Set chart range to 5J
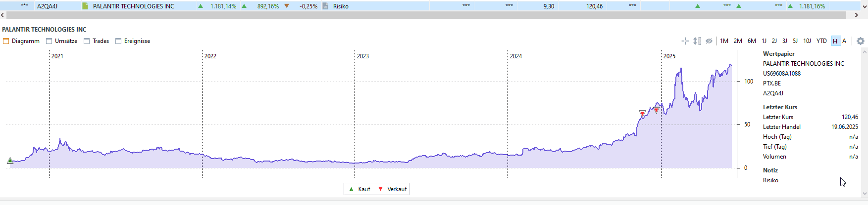The width and height of the screenshot is (868, 205). (x=795, y=41)
